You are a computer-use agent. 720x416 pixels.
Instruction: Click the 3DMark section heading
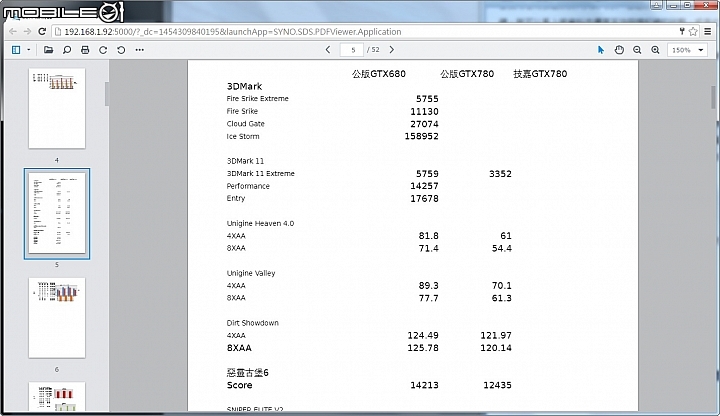tap(244, 86)
